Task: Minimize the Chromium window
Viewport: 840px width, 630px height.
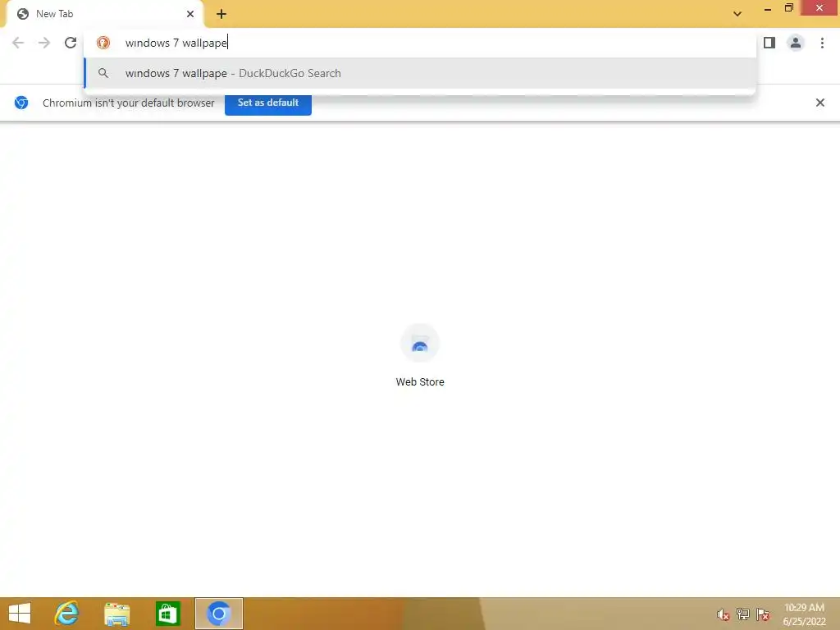Action: (768, 9)
